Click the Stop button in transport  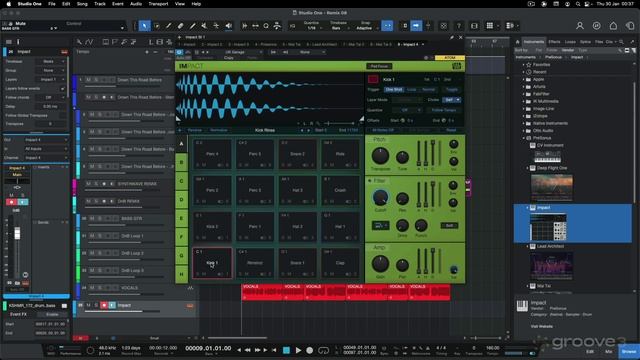pyautogui.click(x=287, y=350)
